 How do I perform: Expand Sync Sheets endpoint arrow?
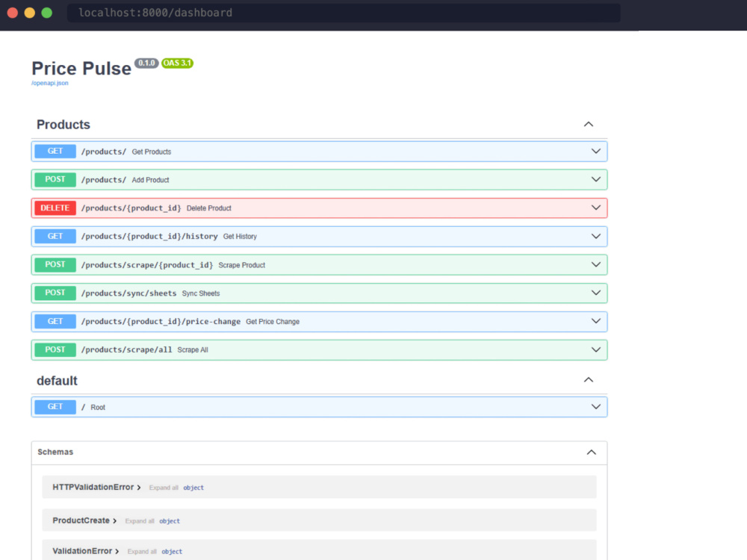pyautogui.click(x=595, y=293)
